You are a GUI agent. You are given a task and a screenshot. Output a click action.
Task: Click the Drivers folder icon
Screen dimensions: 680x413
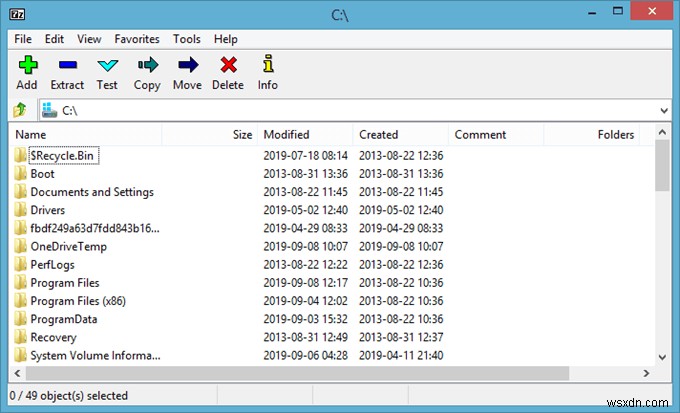point(20,210)
